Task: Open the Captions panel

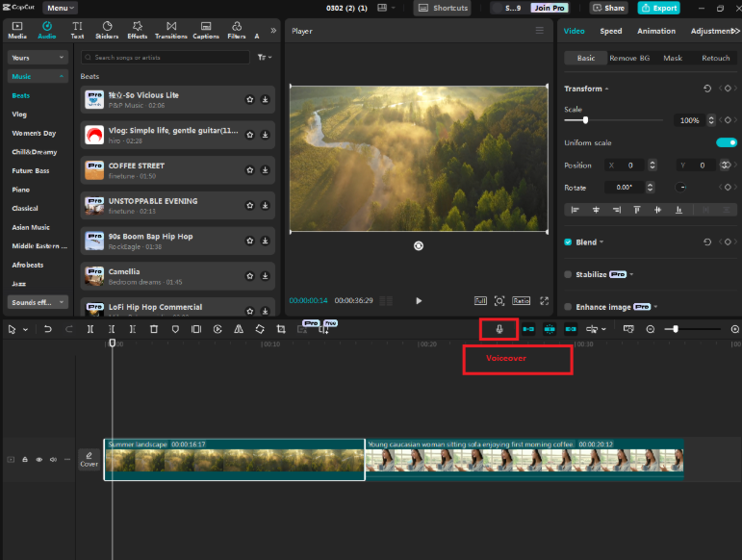Action: (x=206, y=30)
